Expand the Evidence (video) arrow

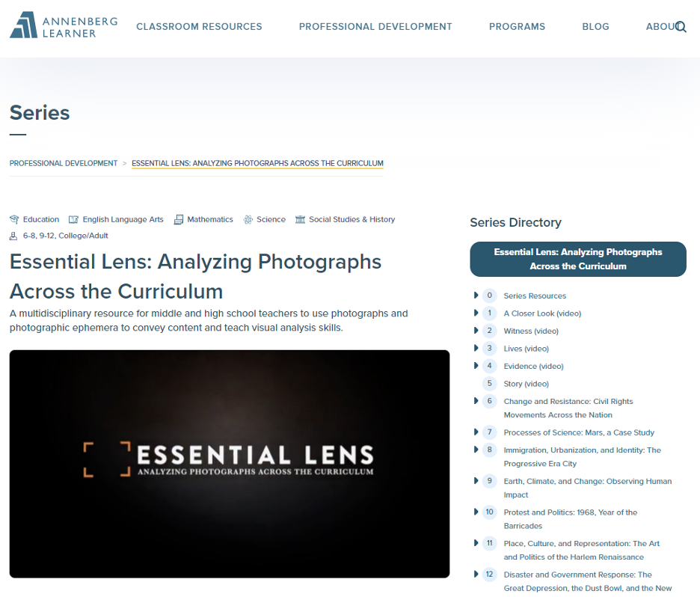[x=476, y=365]
